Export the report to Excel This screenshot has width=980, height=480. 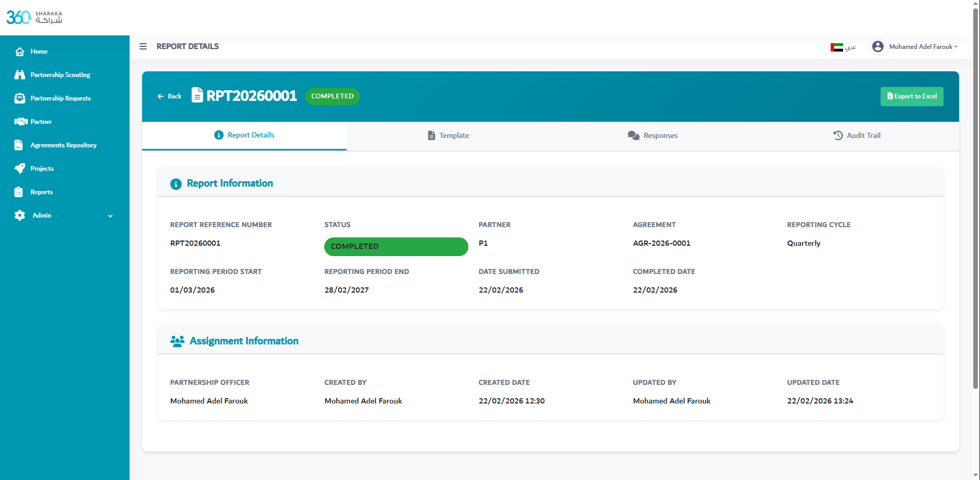[x=912, y=96]
